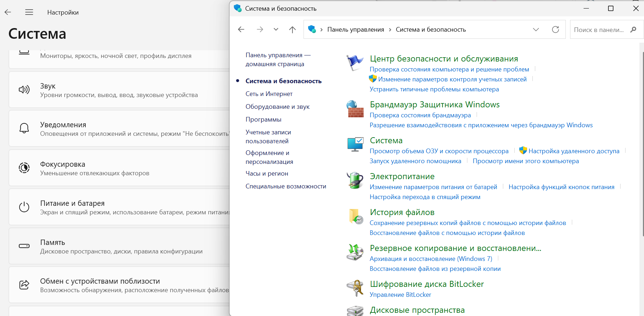Open 'Обмен с устройствами поблизости' card
This screenshot has width=644, height=316.
coord(119,285)
